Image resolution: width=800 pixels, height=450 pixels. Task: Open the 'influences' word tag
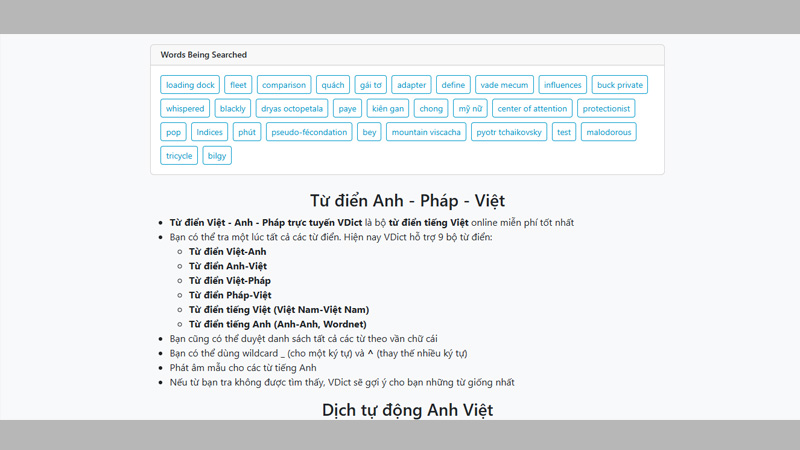(563, 85)
